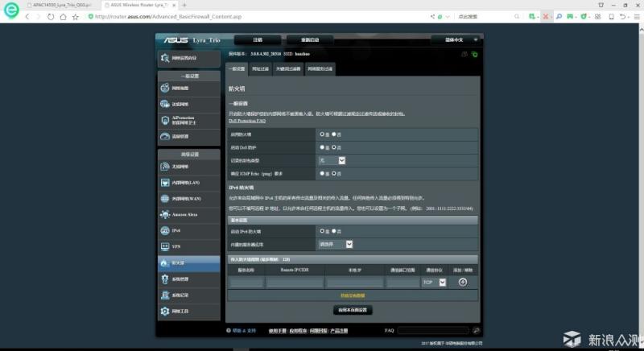644x351 pixels.
Task: Set Enable DoS protection to No
Action: click(334, 147)
